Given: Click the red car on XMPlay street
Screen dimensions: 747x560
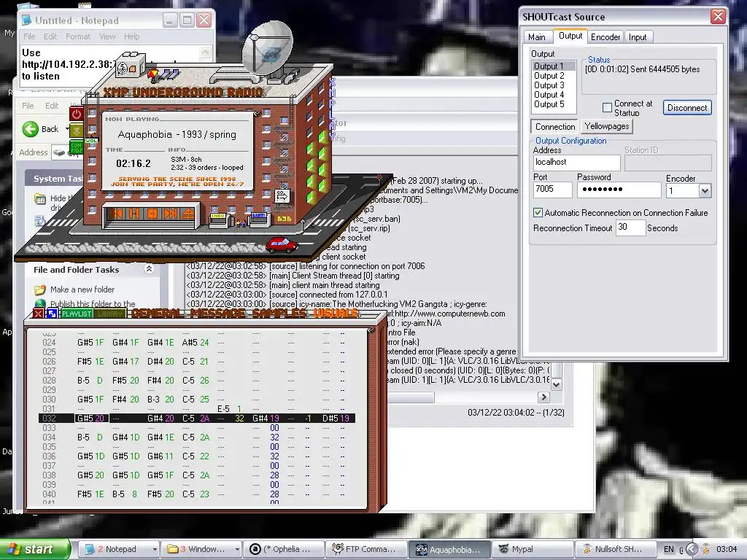Looking at the screenshot, I should point(281,245).
